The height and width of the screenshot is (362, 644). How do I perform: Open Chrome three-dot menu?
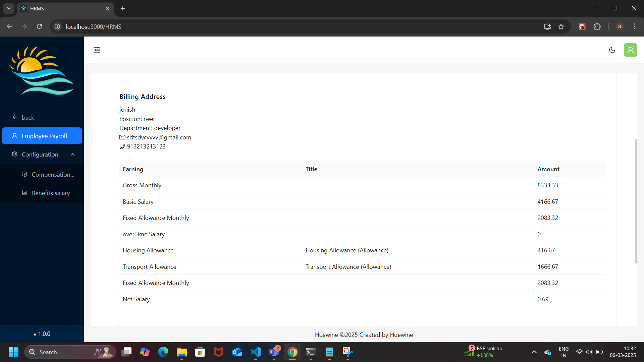(635, 26)
